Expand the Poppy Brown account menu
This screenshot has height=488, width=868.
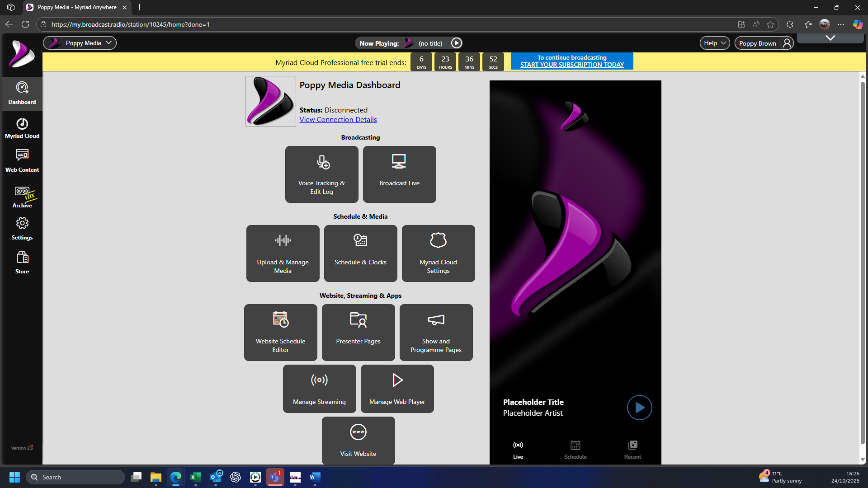764,43
